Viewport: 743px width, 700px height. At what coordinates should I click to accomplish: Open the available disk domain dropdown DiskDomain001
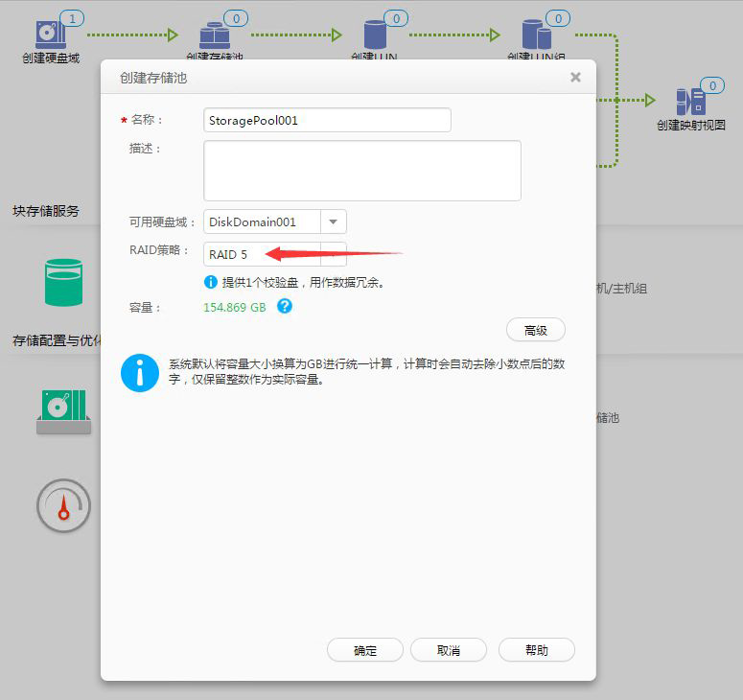click(275, 222)
